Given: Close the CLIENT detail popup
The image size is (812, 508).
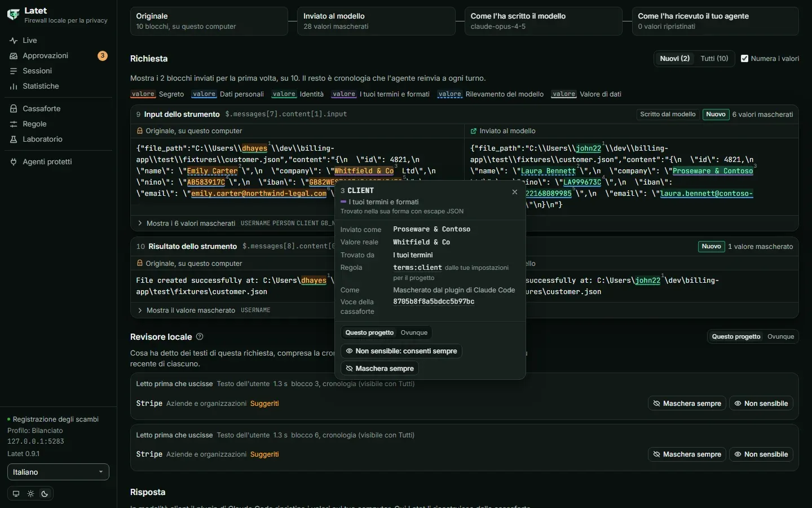Looking at the screenshot, I should [x=514, y=192].
